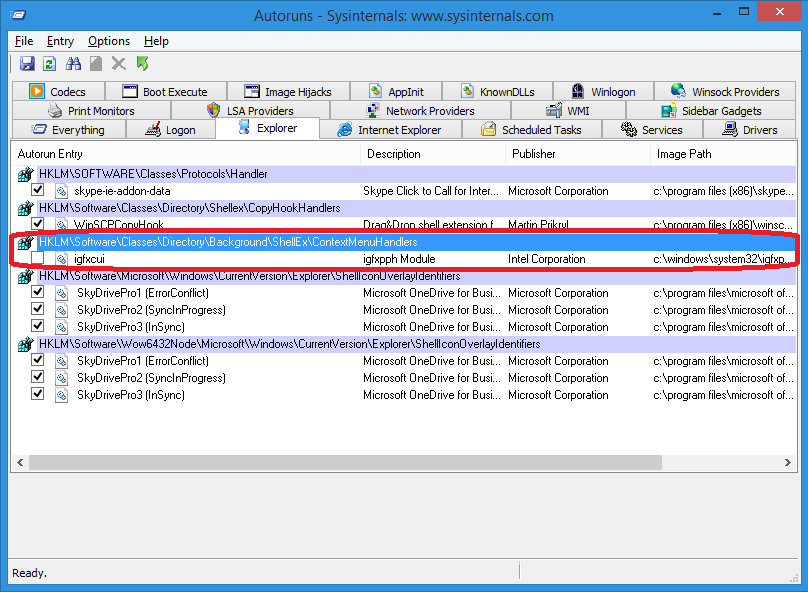Image resolution: width=808 pixels, height=592 pixels.
Task: Switch to the KnownDLLs tab
Action: point(497,92)
